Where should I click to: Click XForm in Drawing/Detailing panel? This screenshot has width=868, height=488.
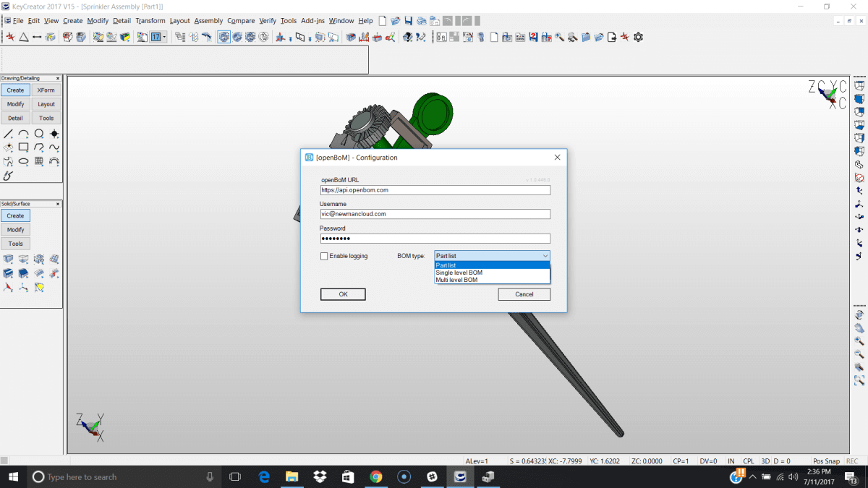tap(46, 90)
